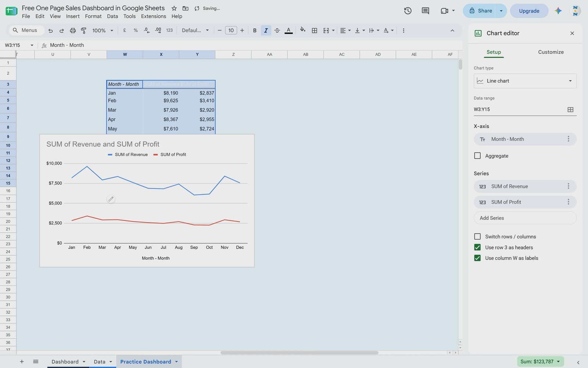The width and height of the screenshot is (588, 368).
Task: Open horizontal align dropdown
Action: pos(345,31)
